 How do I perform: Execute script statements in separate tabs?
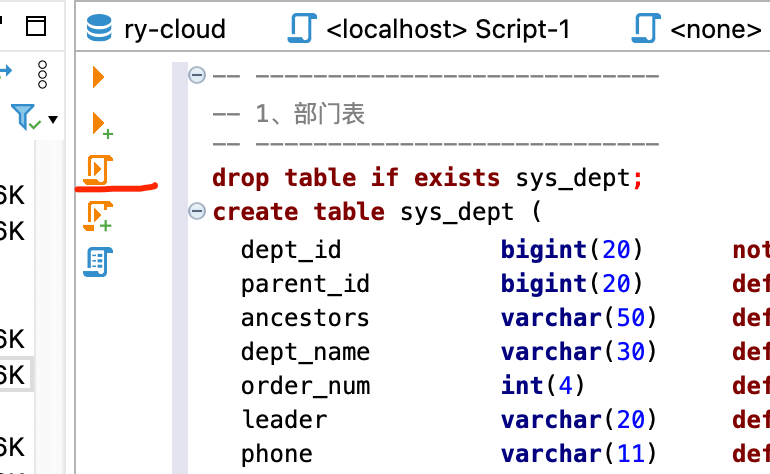coord(99,216)
